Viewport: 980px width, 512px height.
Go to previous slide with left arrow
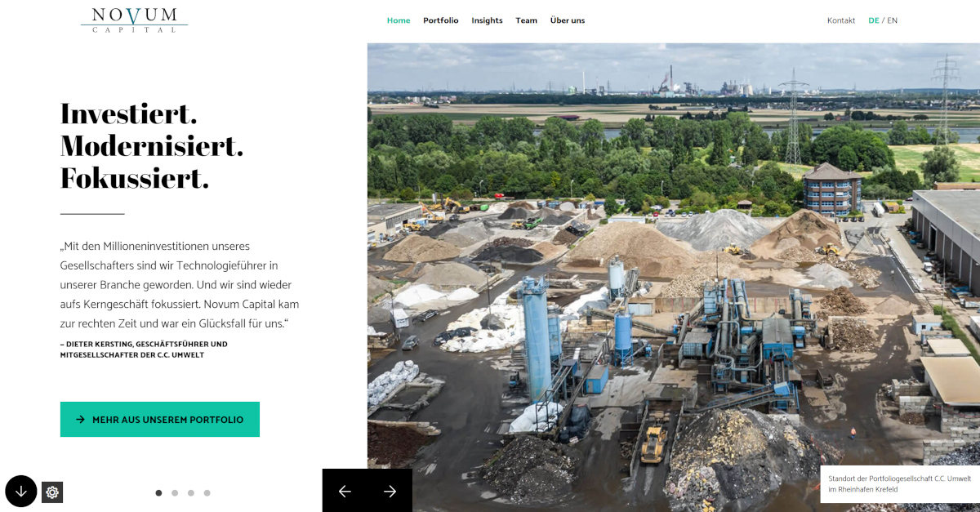point(345,491)
